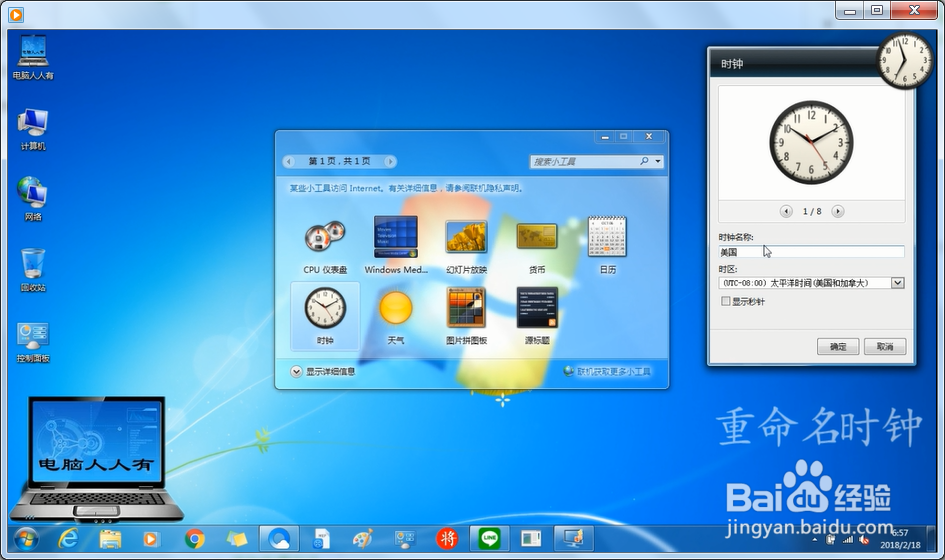Open the red 将 chess app in taskbar
945x560 pixels.
point(447,538)
